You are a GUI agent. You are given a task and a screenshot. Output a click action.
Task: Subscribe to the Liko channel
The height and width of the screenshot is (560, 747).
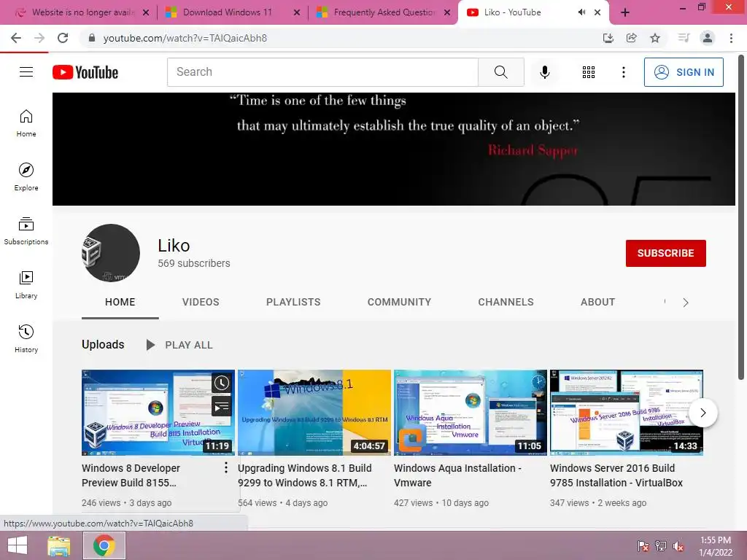click(665, 253)
